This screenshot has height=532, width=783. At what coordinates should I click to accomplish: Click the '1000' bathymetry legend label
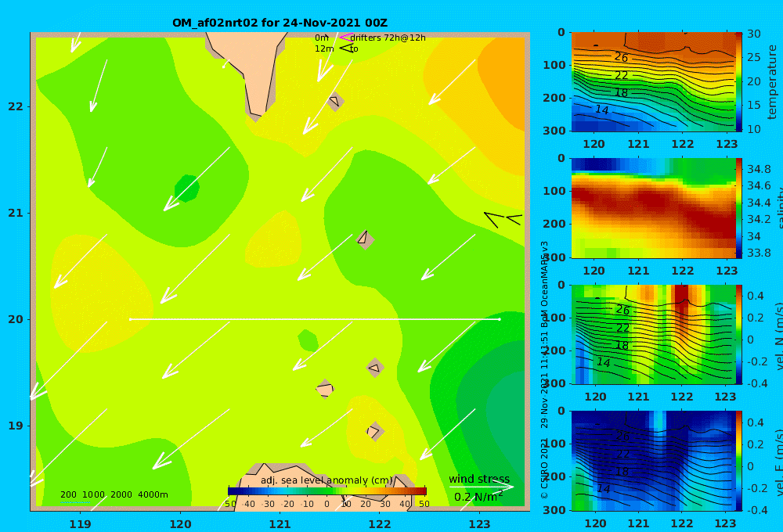93,494
